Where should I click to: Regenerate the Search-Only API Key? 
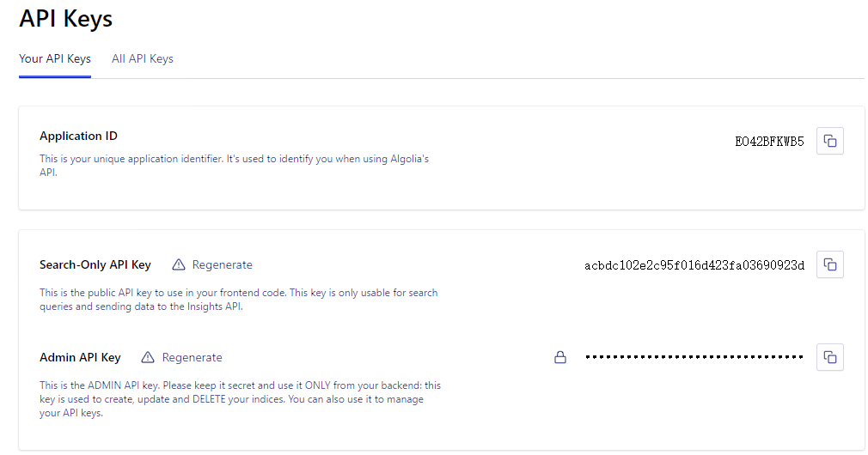[x=222, y=264]
